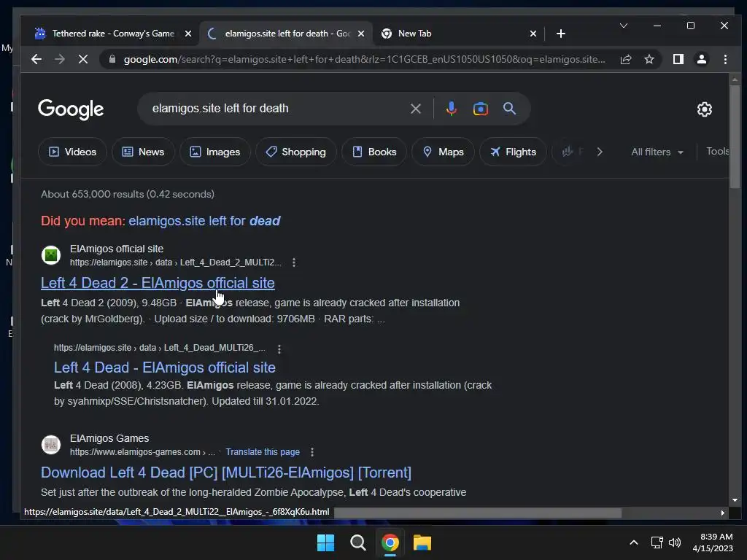
Task: Submit search with magnifier icon
Action: pos(509,109)
